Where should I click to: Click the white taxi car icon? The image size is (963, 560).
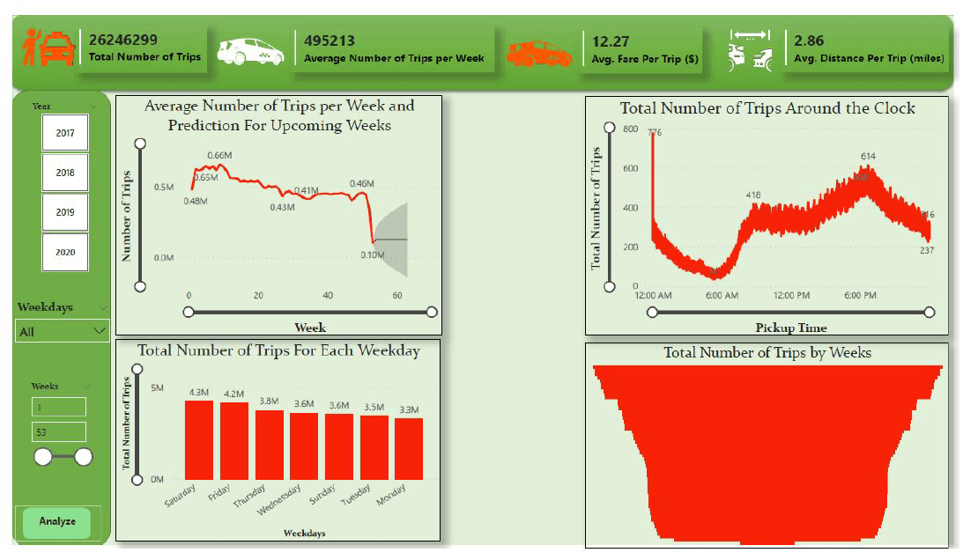pos(251,51)
